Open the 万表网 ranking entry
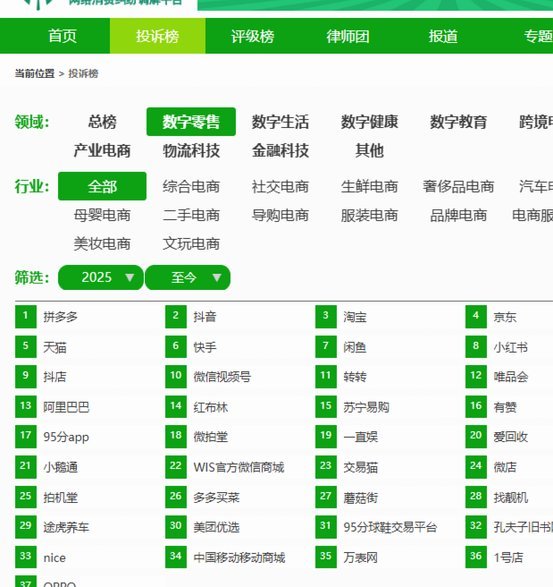 coord(361,558)
